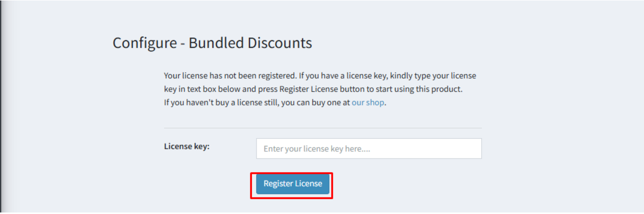
Task: Focus the license key text box
Action: tap(369, 149)
